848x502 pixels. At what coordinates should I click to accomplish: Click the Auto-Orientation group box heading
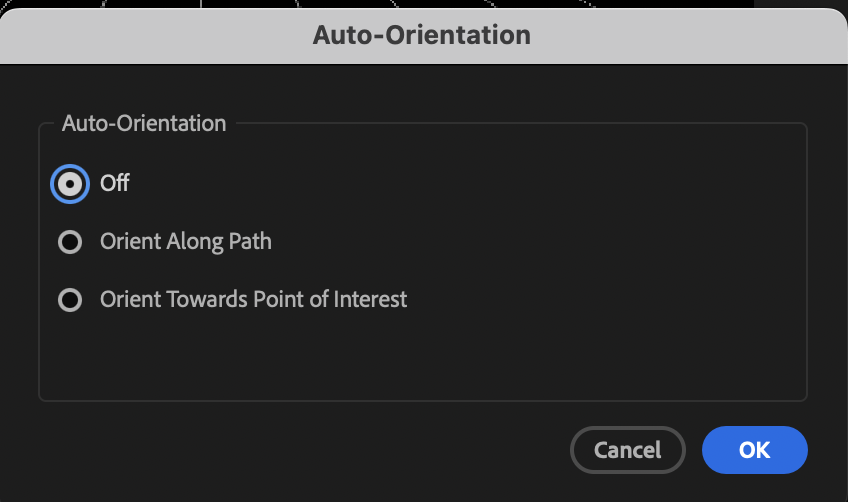coord(144,124)
